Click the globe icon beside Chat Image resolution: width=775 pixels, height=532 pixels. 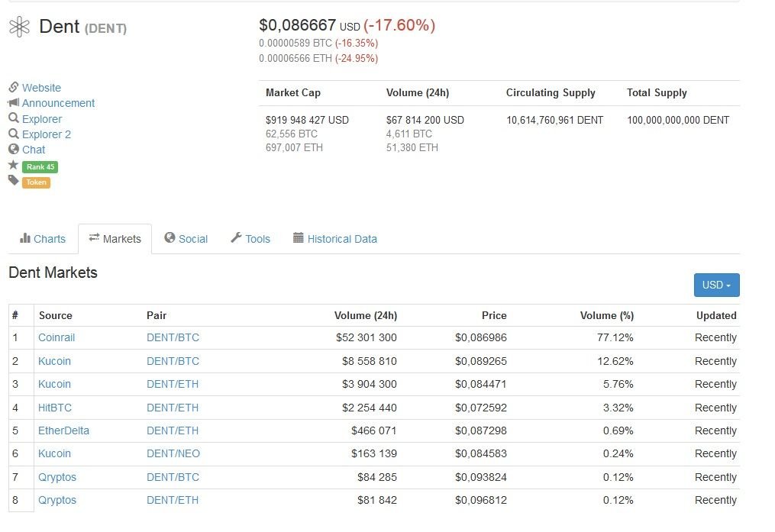coord(13,149)
